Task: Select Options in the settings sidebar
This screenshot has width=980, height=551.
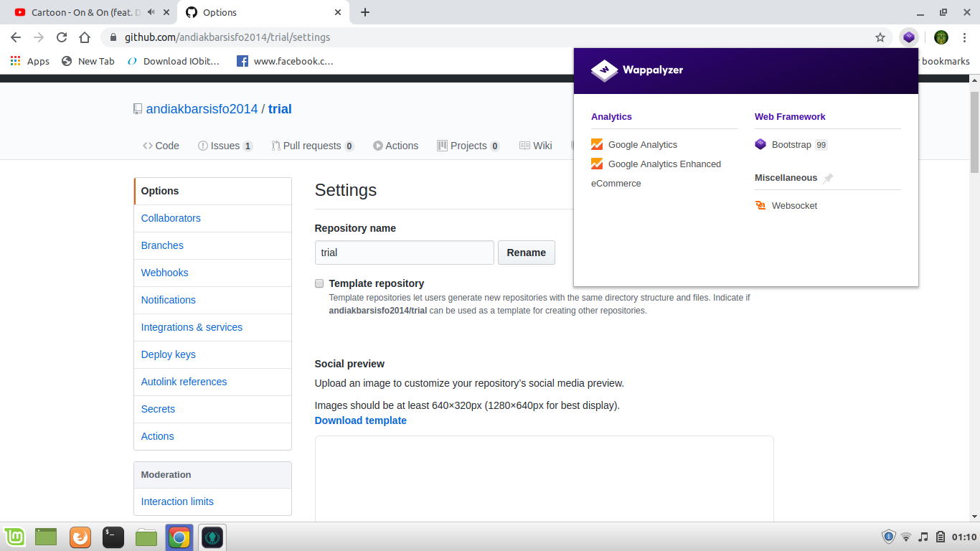Action: [x=212, y=191]
